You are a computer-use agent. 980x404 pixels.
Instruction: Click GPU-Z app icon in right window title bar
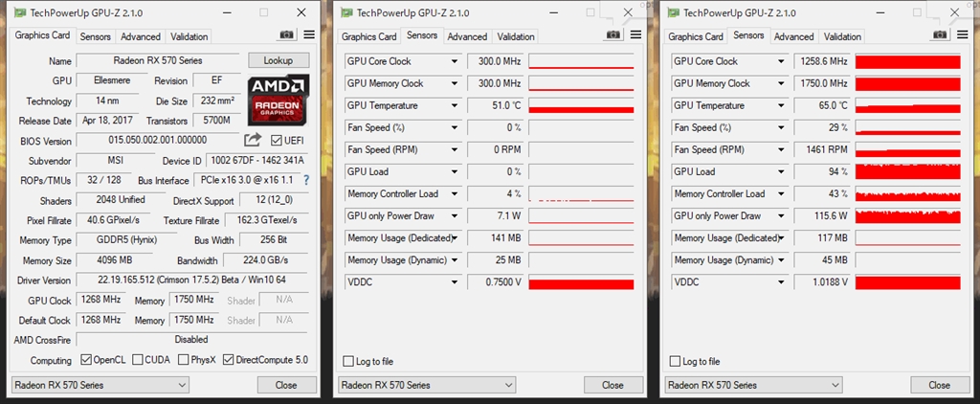(x=673, y=12)
